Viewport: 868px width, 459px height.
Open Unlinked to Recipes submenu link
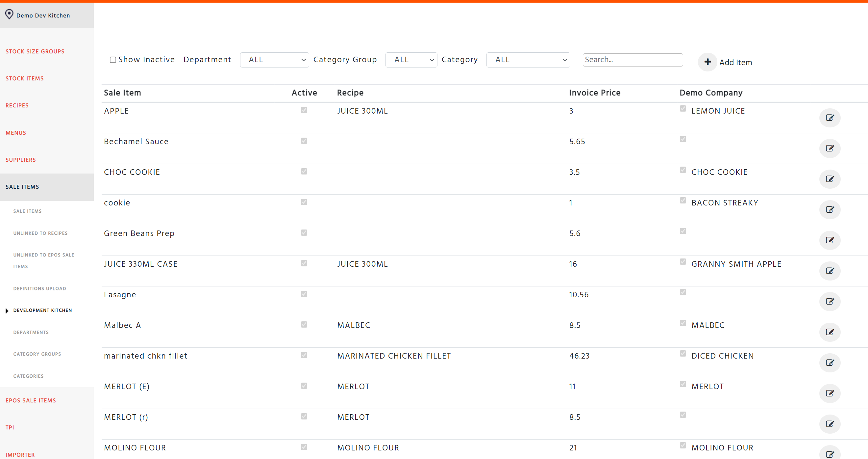pyautogui.click(x=40, y=233)
